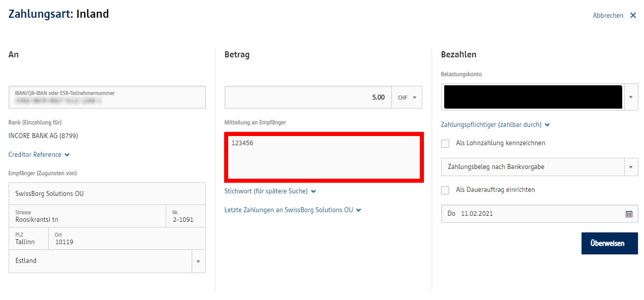The width and height of the screenshot is (644, 300).
Task: Open the Belastungskonto account dropdown
Action: [631, 97]
